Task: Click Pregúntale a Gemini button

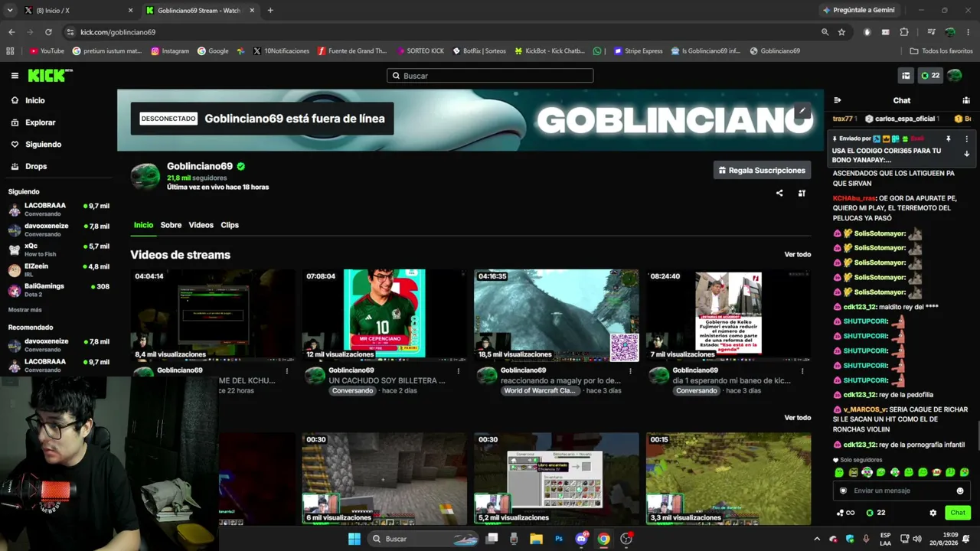Action: tap(859, 10)
